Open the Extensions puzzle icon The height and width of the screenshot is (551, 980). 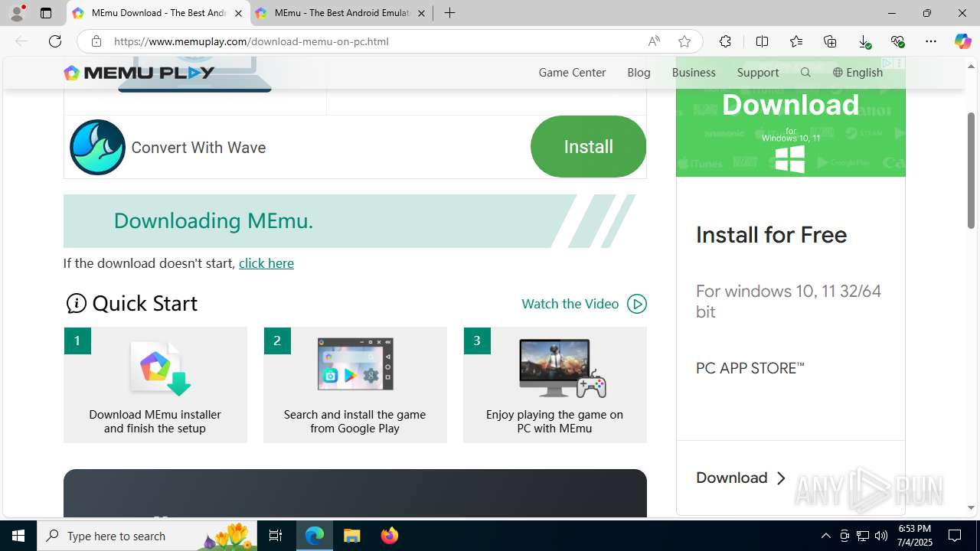coord(725,41)
